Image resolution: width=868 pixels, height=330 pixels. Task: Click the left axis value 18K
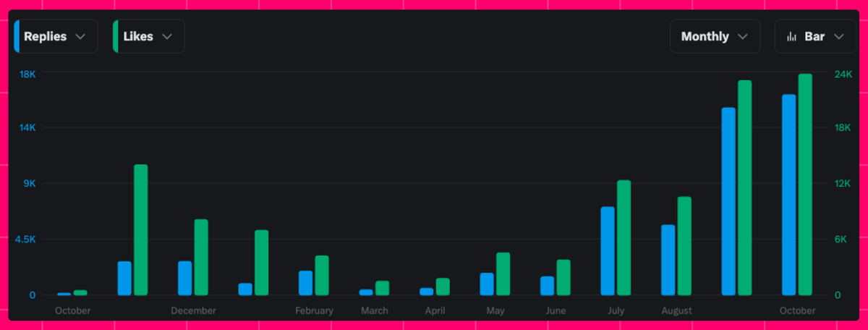pyautogui.click(x=27, y=74)
